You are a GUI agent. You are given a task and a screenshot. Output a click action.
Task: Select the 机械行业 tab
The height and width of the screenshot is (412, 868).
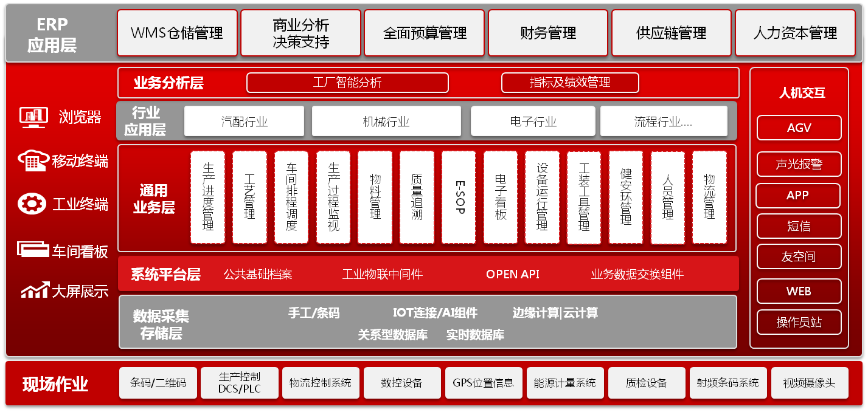[386, 121]
